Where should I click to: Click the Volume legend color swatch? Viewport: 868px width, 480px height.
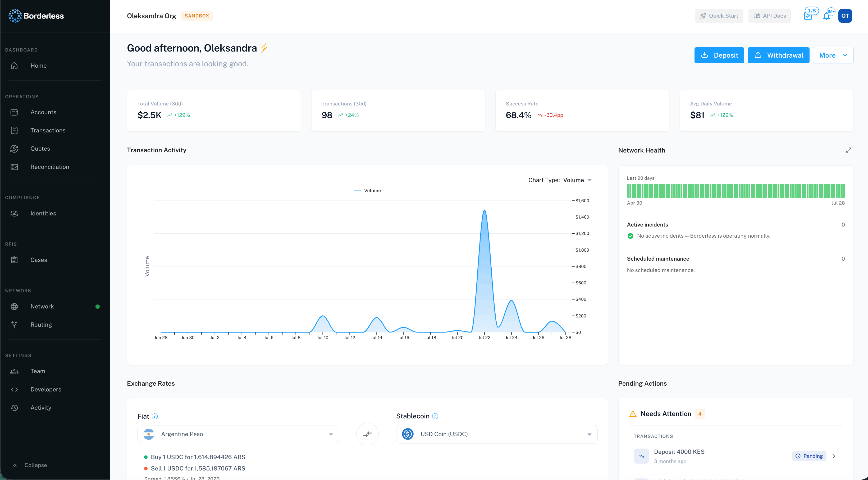tap(357, 190)
